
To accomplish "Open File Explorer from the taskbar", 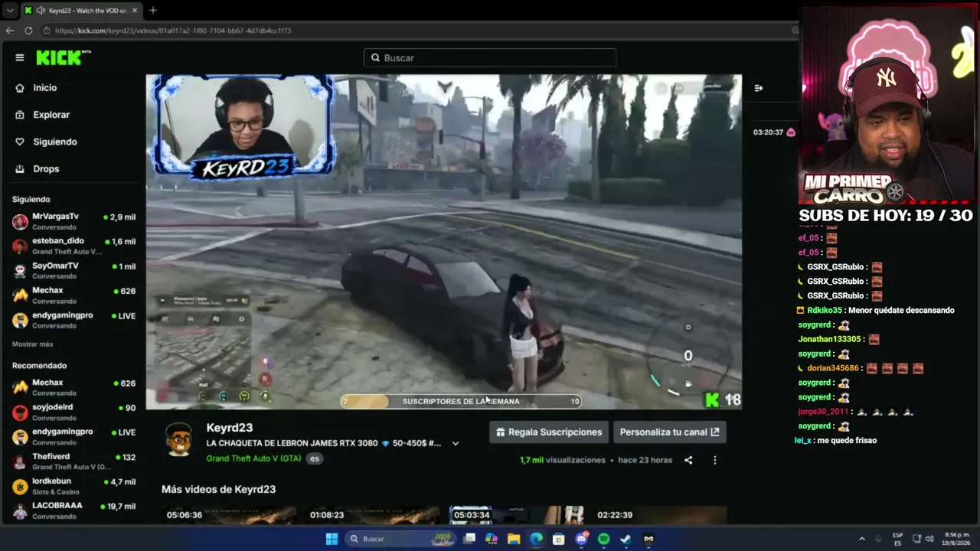I will (514, 539).
